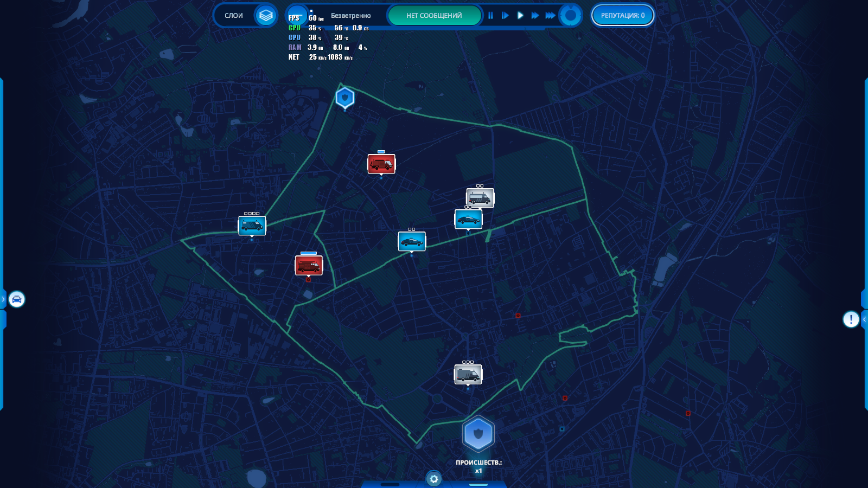Click the round day-clock indicator
Screen dimensions: 868x488
[x=570, y=16]
